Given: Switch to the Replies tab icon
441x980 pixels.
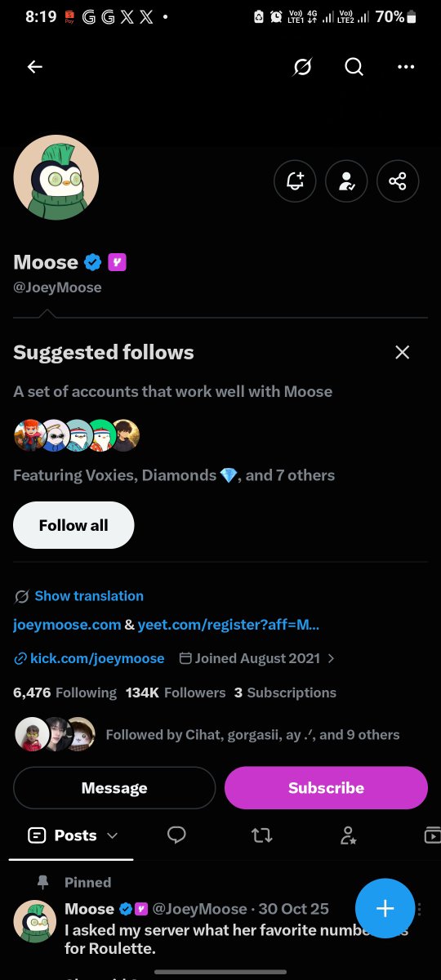Looking at the screenshot, I should point(176,835).
